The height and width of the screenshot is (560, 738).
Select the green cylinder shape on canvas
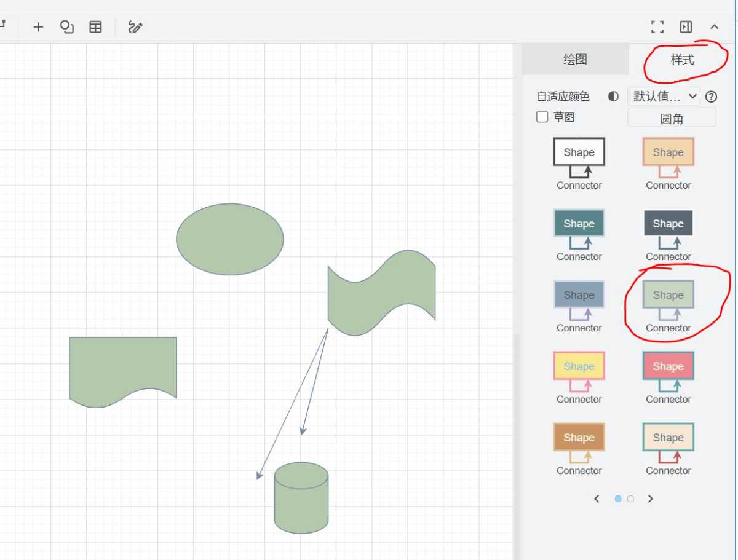click(301, 501)
